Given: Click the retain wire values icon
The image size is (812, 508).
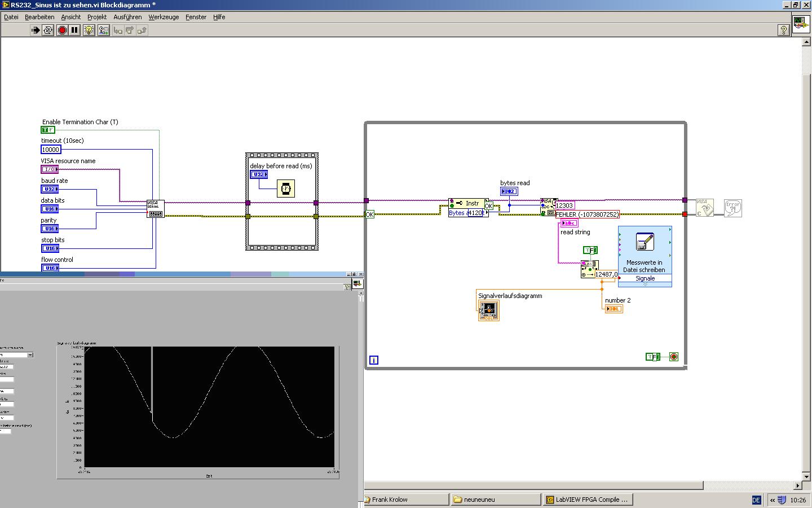Looking at the screenshot, I should click(x=103, y=30).
